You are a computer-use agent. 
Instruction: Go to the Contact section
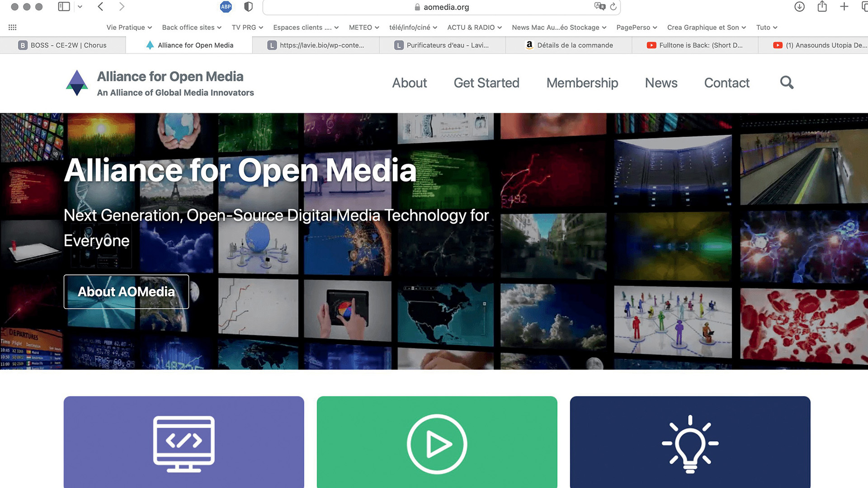[726, 83]
